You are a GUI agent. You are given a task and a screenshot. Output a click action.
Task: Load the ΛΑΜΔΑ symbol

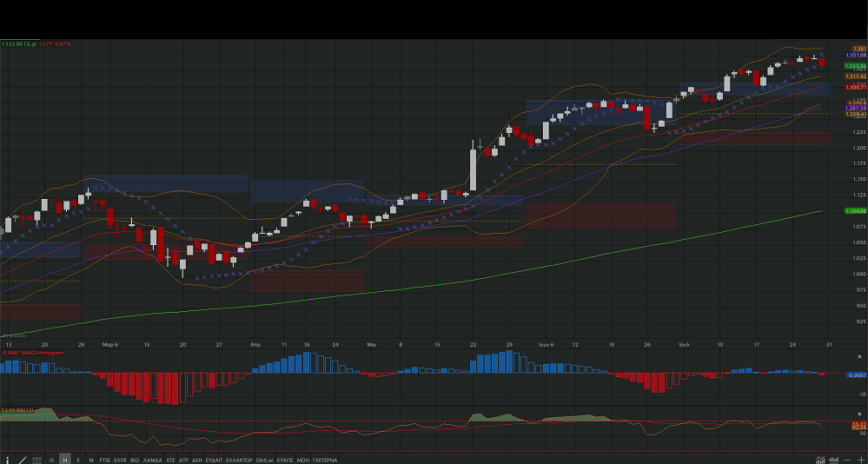pyautogui.click(x=153, y=461)
